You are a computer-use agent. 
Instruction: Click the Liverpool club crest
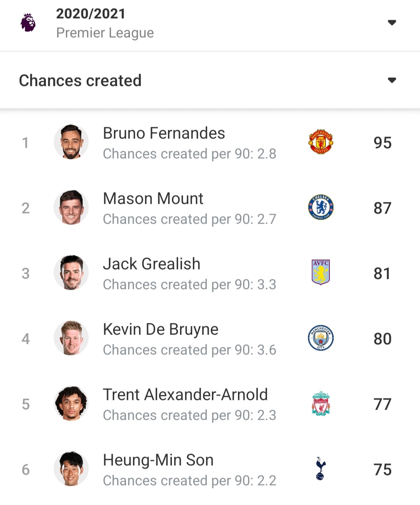pos(321,403)
